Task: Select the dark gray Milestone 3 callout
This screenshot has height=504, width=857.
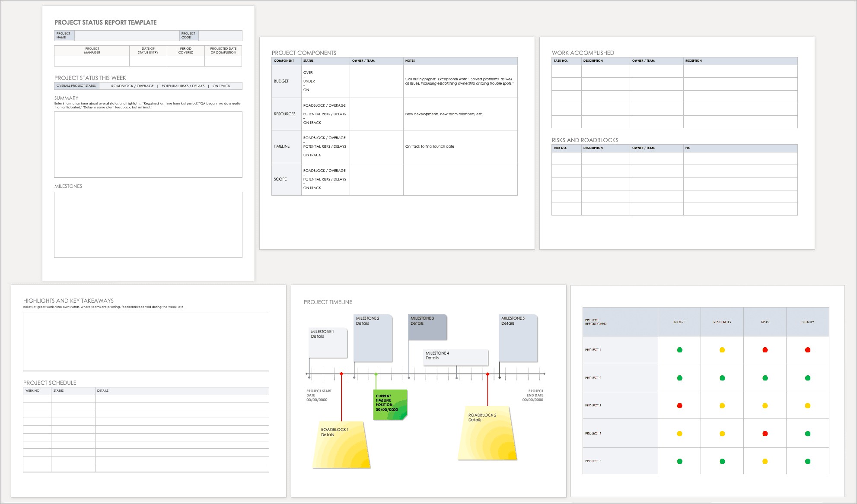Action: (x=427, y=327)
